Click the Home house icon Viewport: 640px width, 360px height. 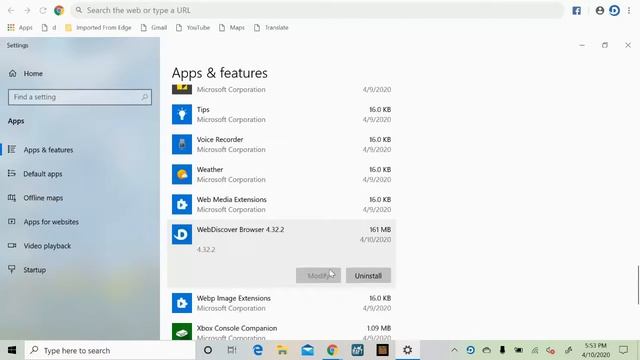pyautogui.click(x=13, y=73)
